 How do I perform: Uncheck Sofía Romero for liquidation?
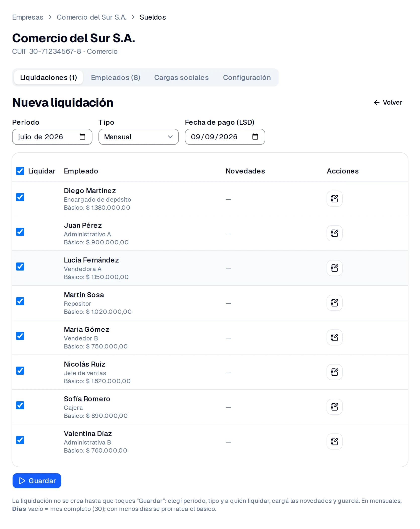click(x=20, y=405)
